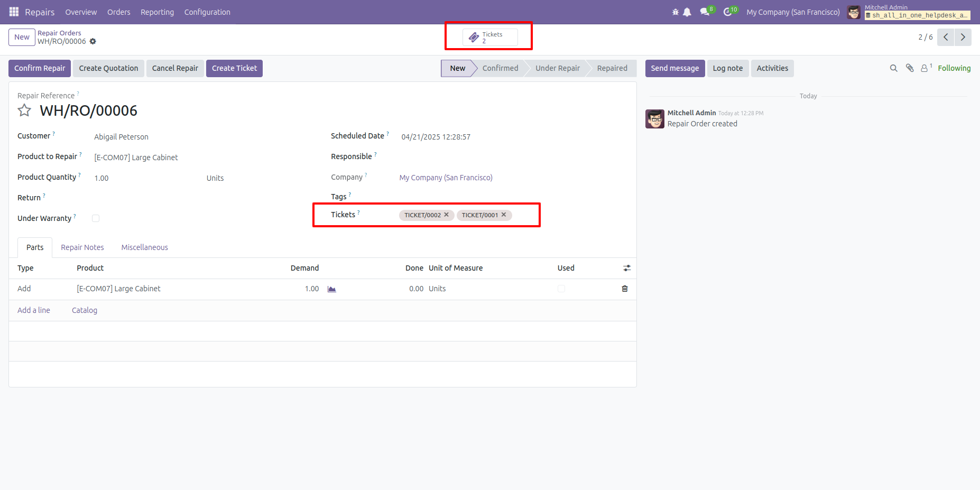Toggle the Under Warranty checkbox
Screen dimensions: 980x490
[x=96, y=218]
